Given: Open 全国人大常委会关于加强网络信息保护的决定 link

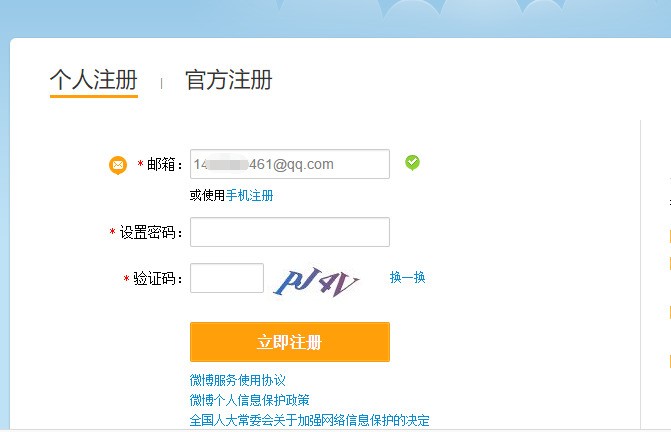Looking at the screenshot, I should [309, 420].
